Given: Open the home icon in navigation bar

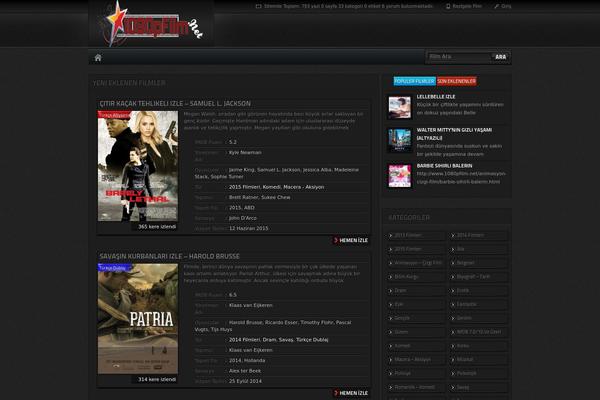Looking at the screenshot, I should click(98, 58).
